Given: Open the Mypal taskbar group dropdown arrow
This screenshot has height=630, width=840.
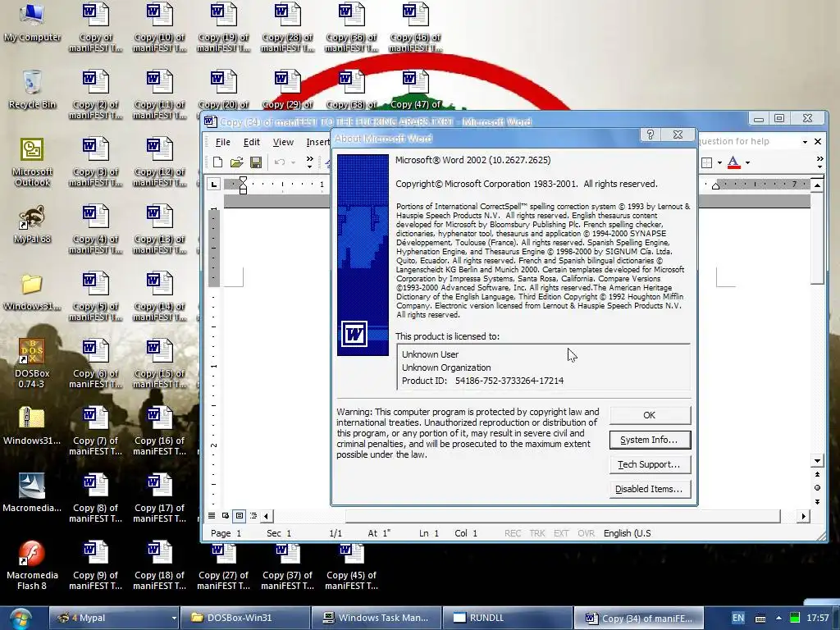Looking at the screenshot, I should point(174,619).
